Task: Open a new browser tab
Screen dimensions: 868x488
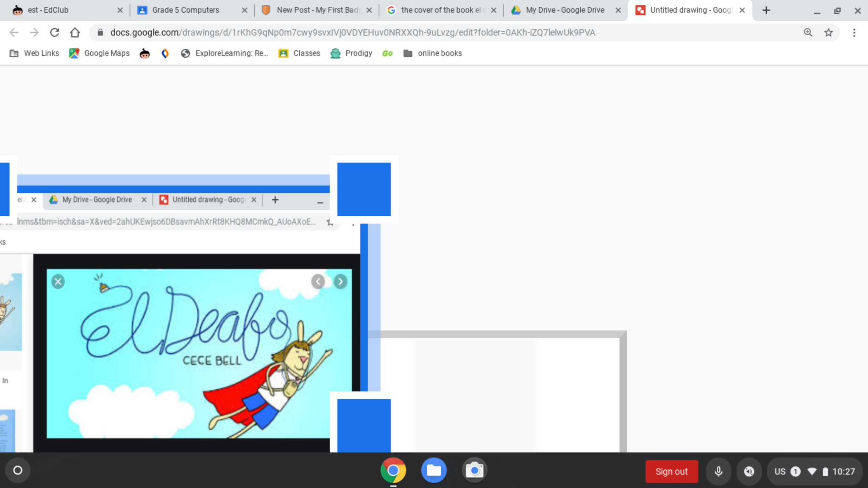Action: pyautogui.click(x=766, y=10)
